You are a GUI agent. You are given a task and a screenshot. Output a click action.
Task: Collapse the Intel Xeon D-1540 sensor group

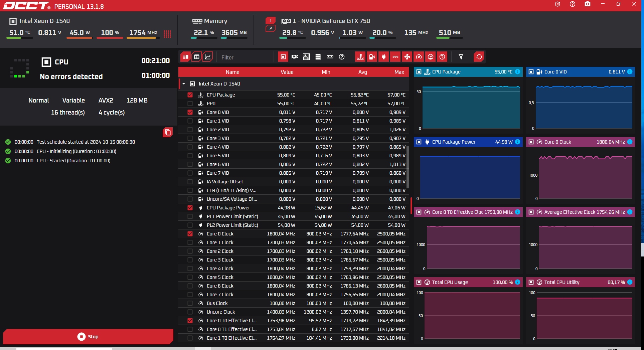(184, 84)
